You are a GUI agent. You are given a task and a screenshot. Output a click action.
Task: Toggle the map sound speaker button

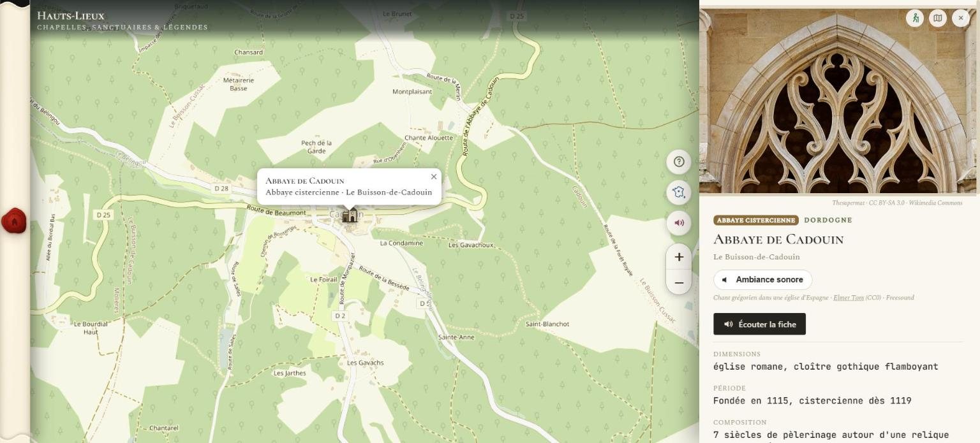click(679, 223)
